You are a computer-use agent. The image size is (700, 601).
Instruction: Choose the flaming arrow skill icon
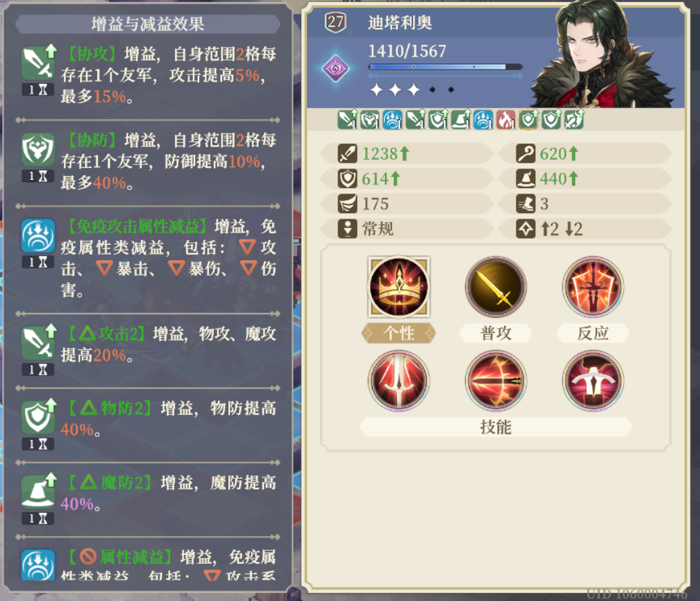[495, 380]
